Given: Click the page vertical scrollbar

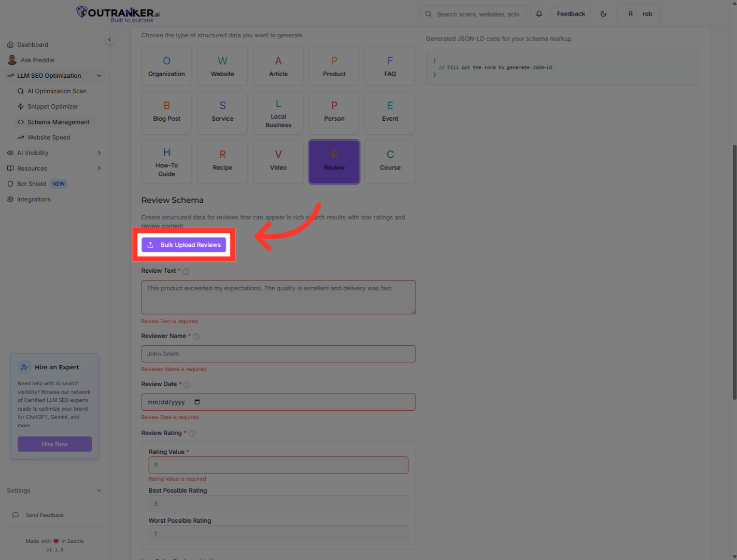Looking at the screenshot, I should [734, 272].
